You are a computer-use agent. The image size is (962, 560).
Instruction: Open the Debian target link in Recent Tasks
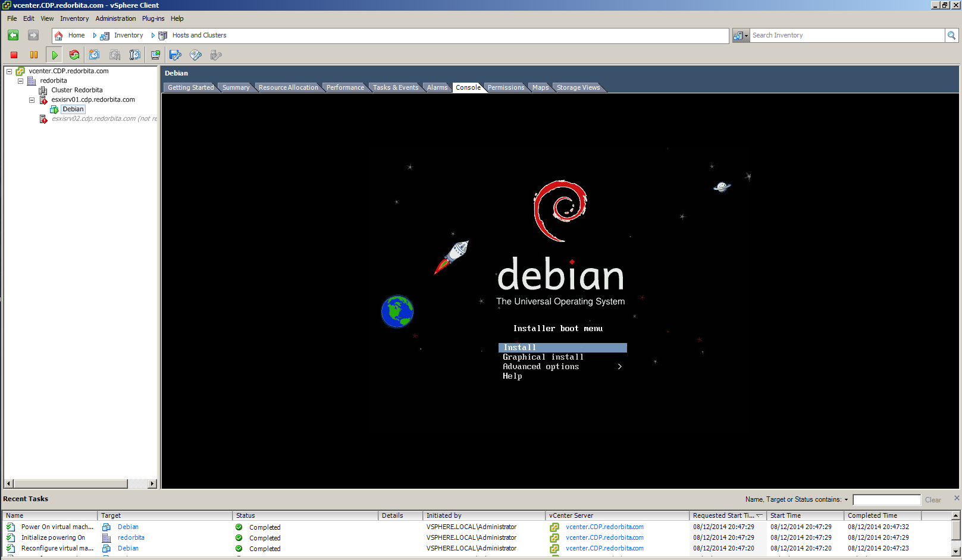tap(128, 527)
